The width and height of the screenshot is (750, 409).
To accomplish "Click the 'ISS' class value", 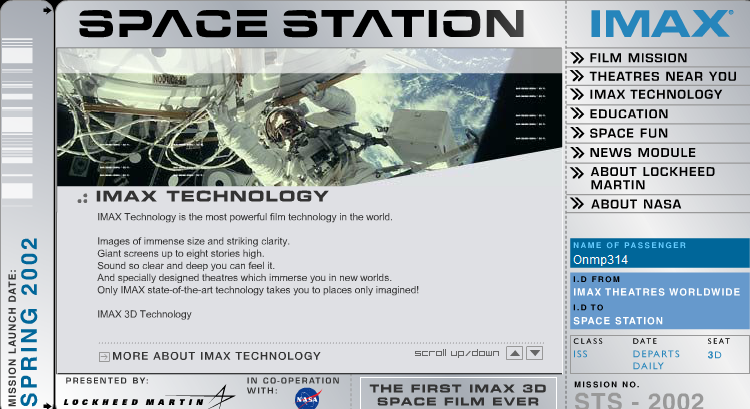I will pos(580,354).
